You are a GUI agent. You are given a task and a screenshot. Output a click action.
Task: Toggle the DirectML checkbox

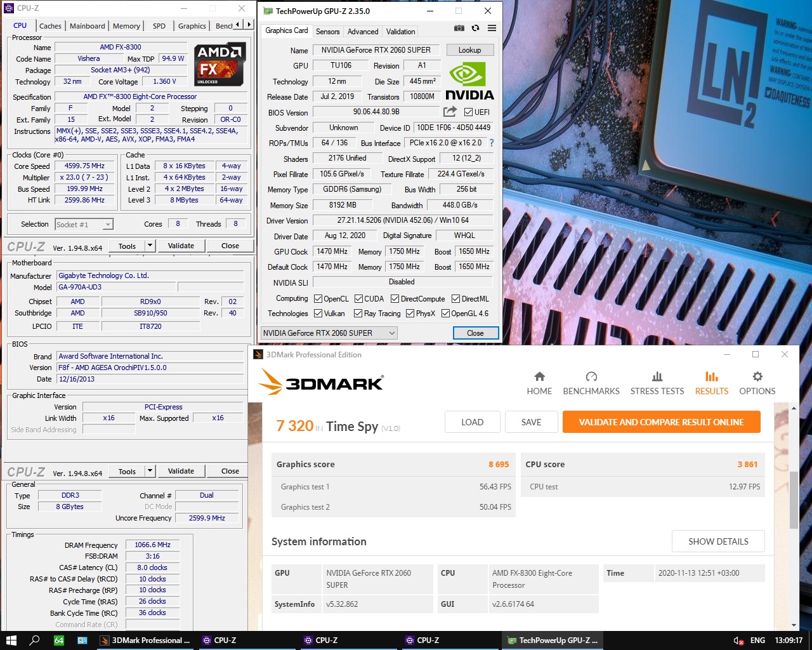455,299
